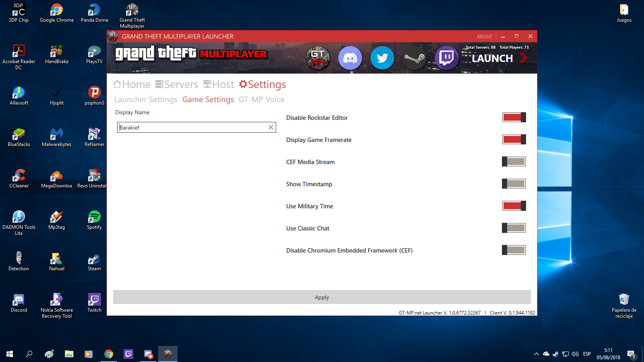This screenshot has width=644, height=362.
Task: Select the Discord desktop shortcut
Action: coord(19,303)
